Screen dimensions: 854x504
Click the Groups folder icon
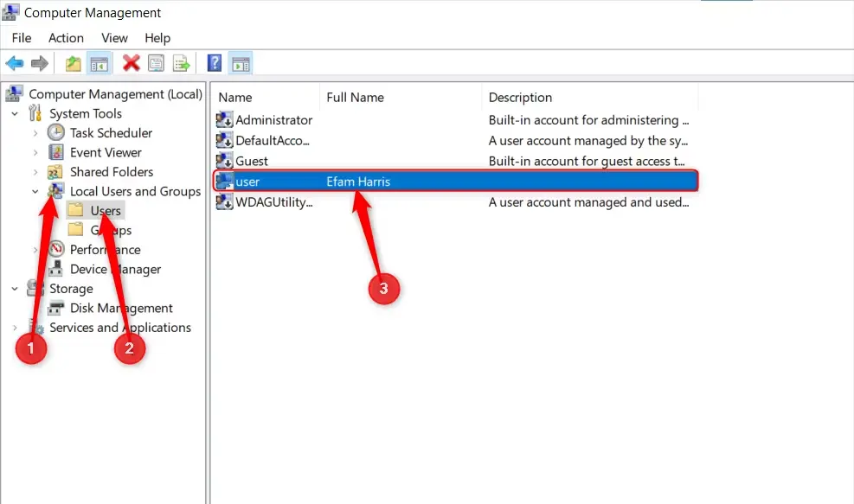point(75,230)
